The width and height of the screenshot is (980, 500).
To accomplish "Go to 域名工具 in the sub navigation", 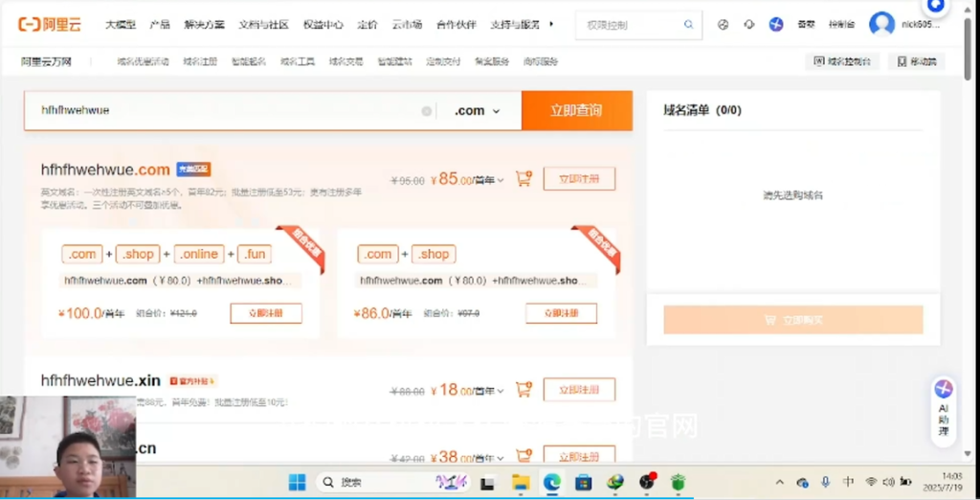I will [x=298, y=61].
